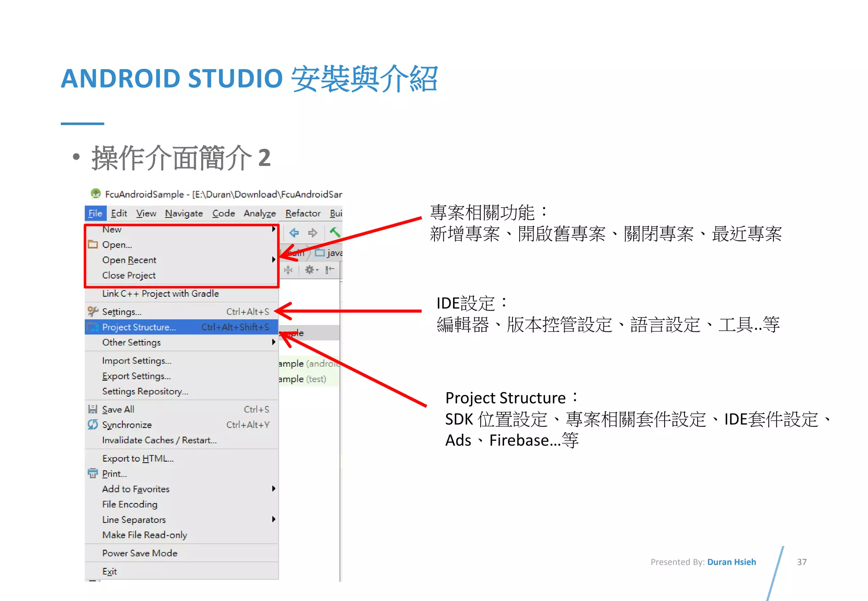Click the collapse all icon in project panel
Image resolution: width=868 pixels, height=601 pixels.
(288, 270)
